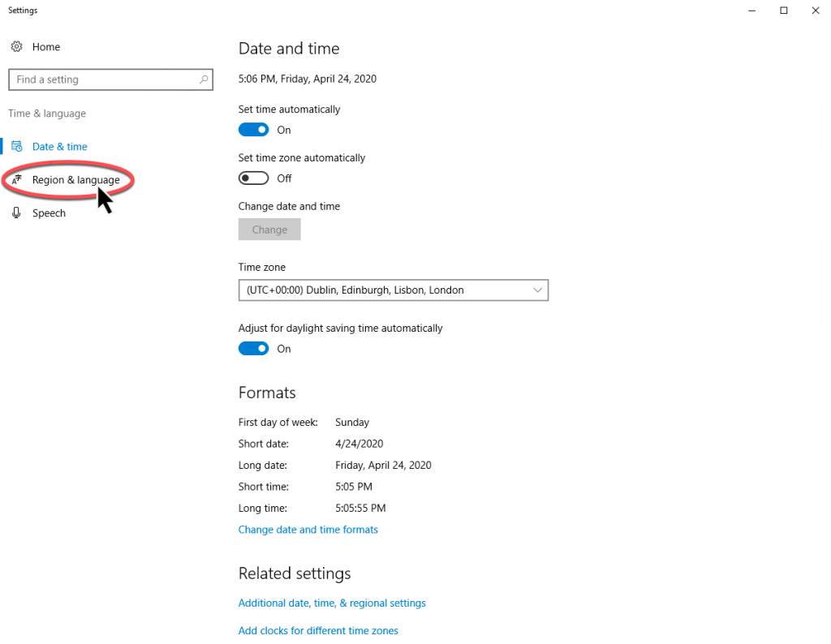Close the Settings window

pos(815,11)
